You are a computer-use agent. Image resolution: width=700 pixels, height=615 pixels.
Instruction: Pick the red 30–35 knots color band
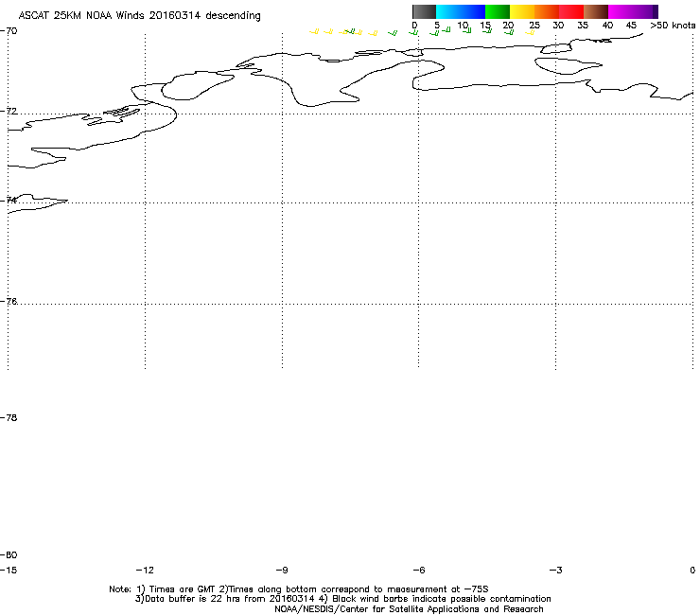click(571, 11)
